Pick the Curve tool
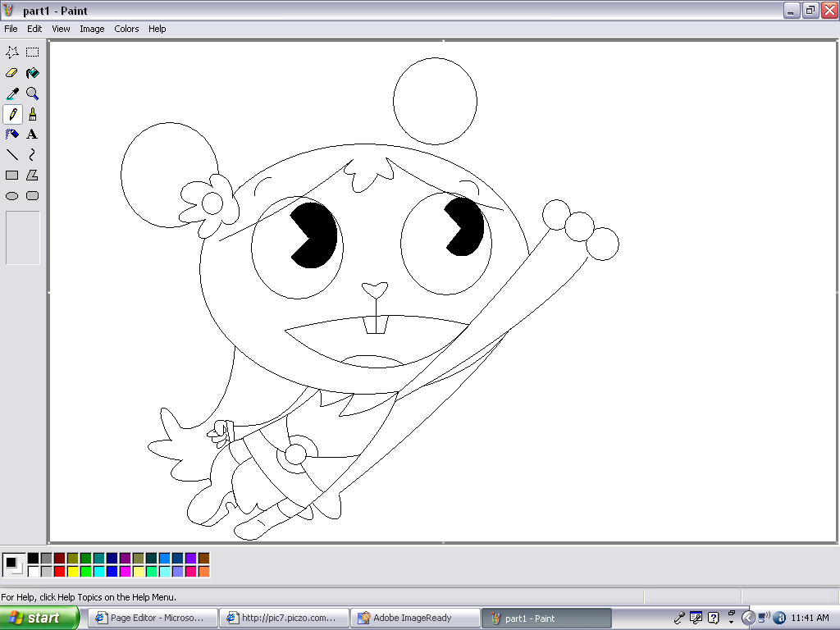840x630 pixels. click(x=33, y=155)
